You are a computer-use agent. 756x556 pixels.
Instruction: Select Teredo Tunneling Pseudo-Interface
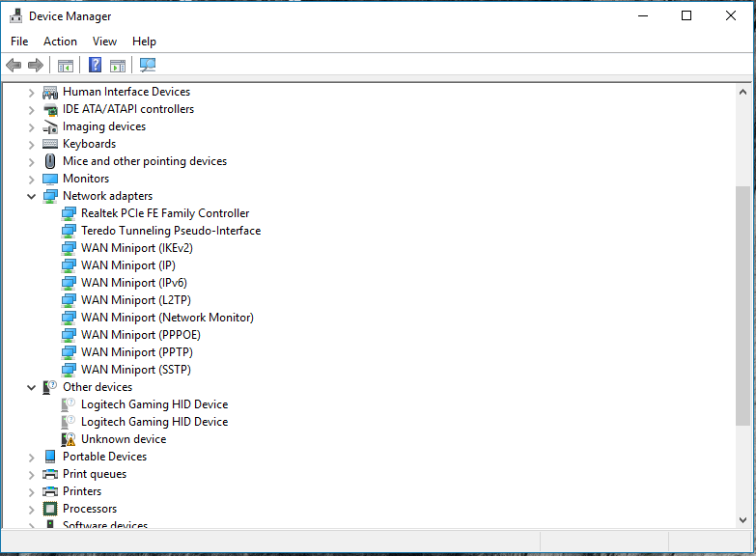click(170, 231)
